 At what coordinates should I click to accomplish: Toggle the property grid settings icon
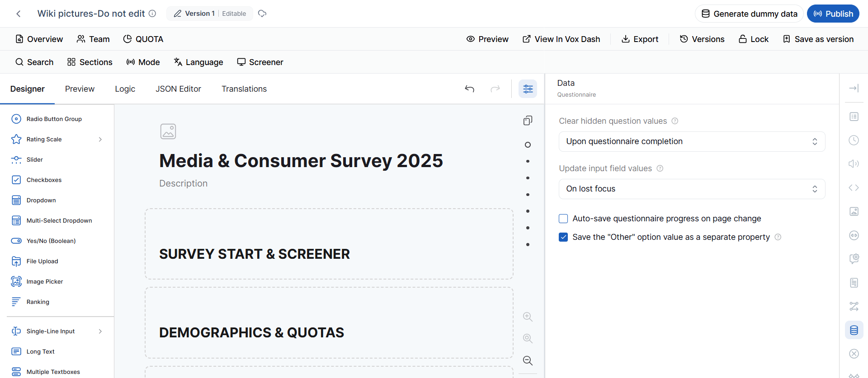(x=528, y=89)
